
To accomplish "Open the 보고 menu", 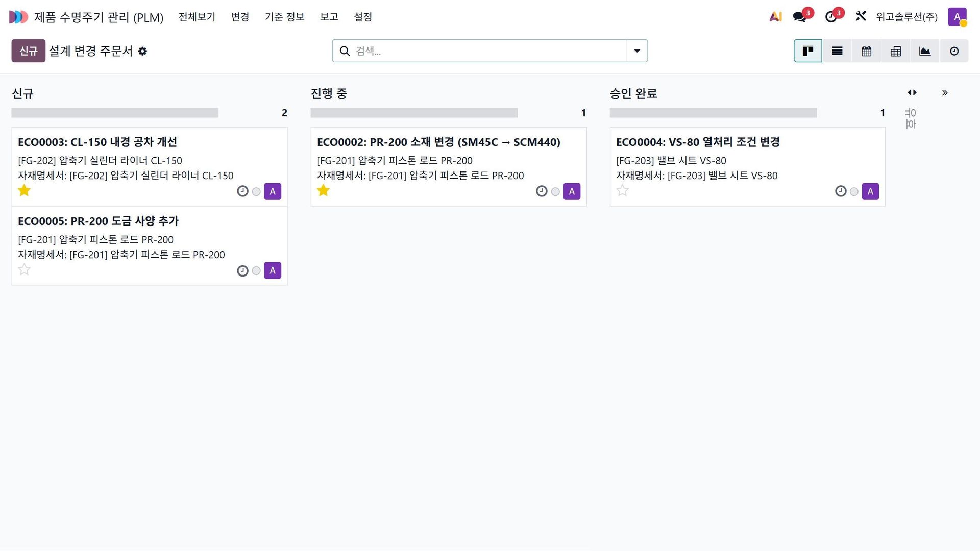I will click(329, 17).
